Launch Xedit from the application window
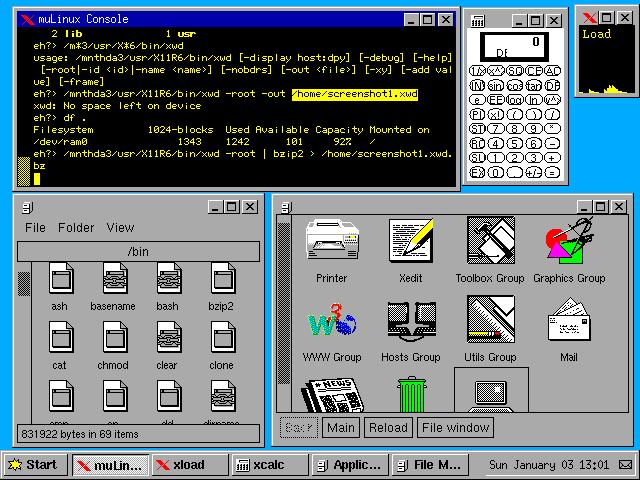Image resolution: width=640 pixels, height=480 pixels. [410, 241]
